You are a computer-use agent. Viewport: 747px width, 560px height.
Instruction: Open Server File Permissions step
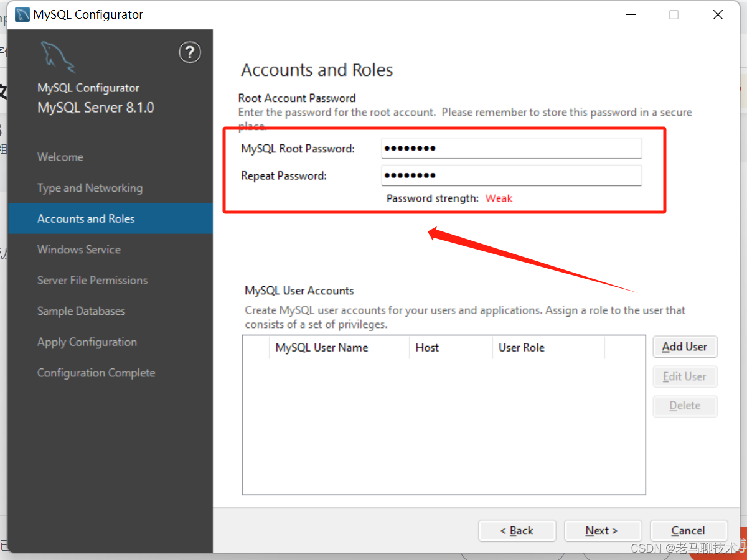[x=92, y=280]
